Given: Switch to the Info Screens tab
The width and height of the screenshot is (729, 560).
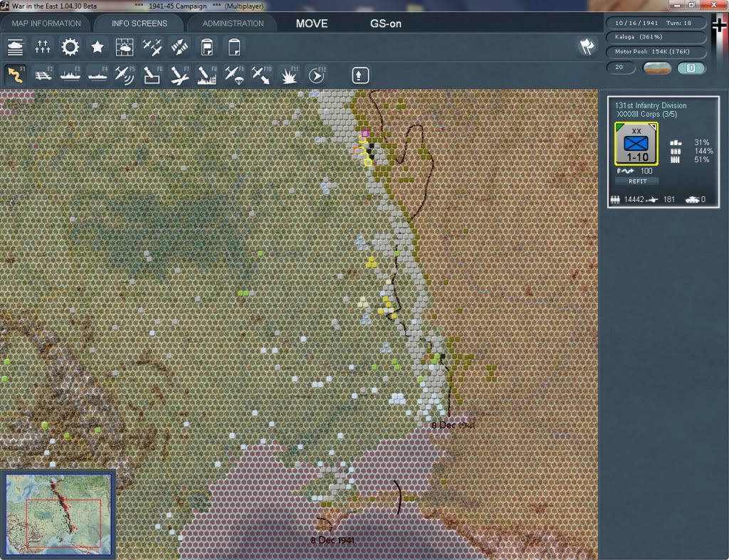Looking at the screenshot, I should coord(139,23).
